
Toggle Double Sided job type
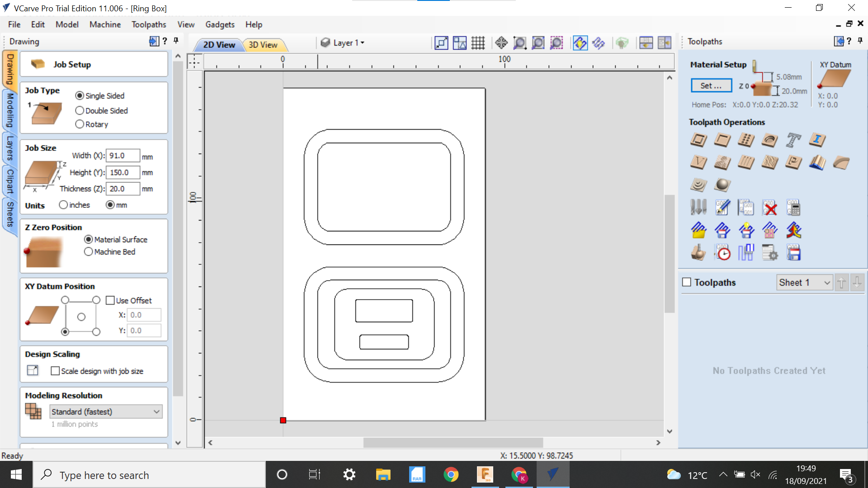tap(79, 110)
